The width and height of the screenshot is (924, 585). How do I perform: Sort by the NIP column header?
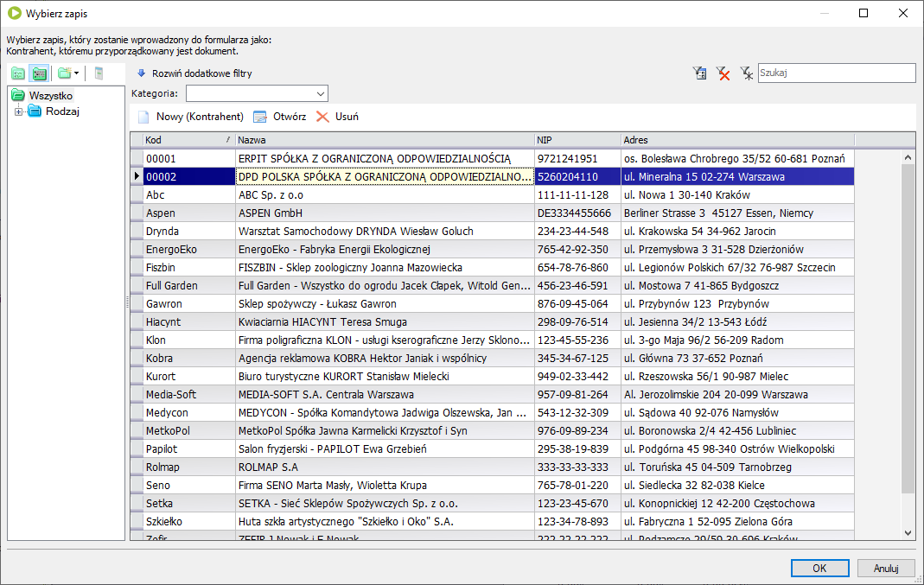(x=577, y=140)
